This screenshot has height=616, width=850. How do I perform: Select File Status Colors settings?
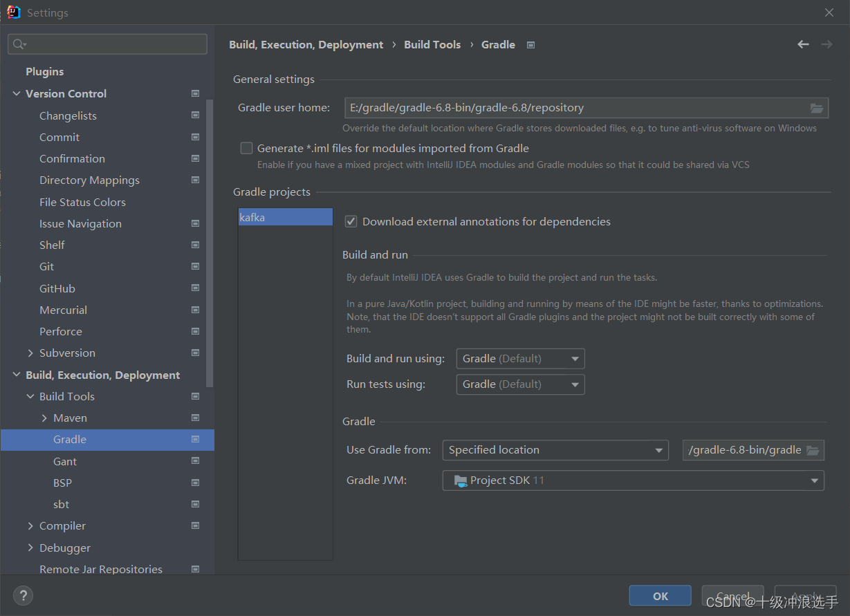coord(82,202)
